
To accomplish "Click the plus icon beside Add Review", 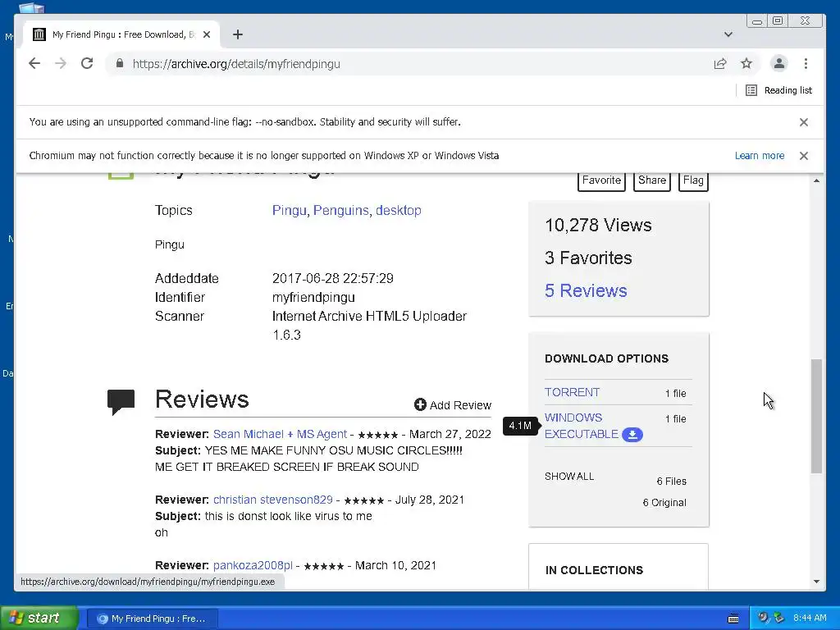I will coord(420,404).
